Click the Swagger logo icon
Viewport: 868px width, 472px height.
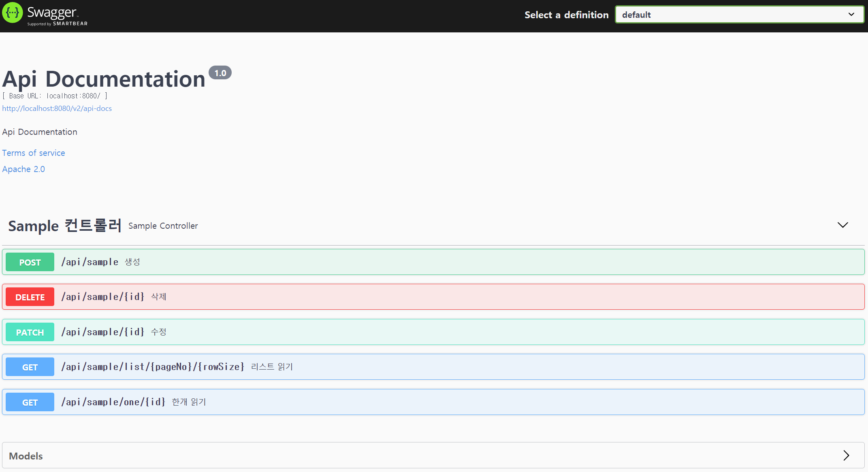click(x=12, y=13)
